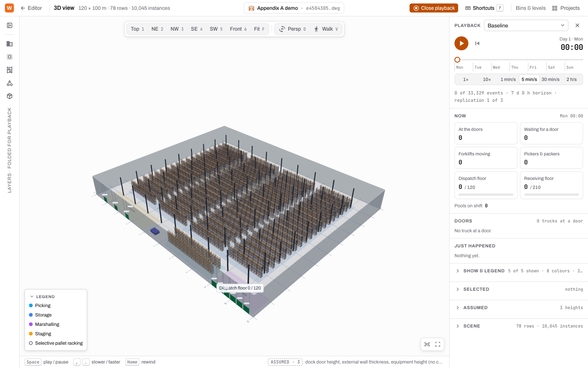The height and width of the screenshot is (368, 588).
Task: Set playback speed to 30 min/s
Action: pyautogui.click(x=550, y=79)
